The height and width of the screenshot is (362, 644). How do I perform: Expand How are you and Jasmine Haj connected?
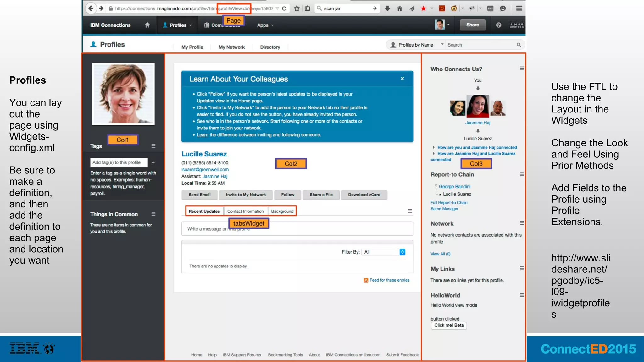coord(477,147)
